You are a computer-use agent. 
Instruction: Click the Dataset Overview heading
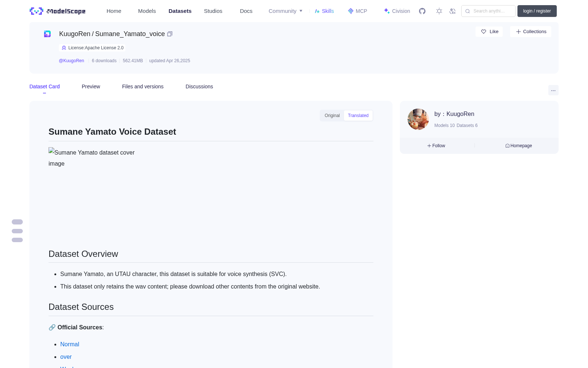pos(83,254)
